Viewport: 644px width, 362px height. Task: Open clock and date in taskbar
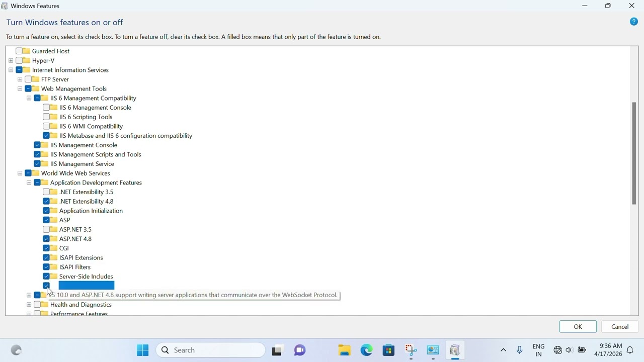[x=608, y=350]
